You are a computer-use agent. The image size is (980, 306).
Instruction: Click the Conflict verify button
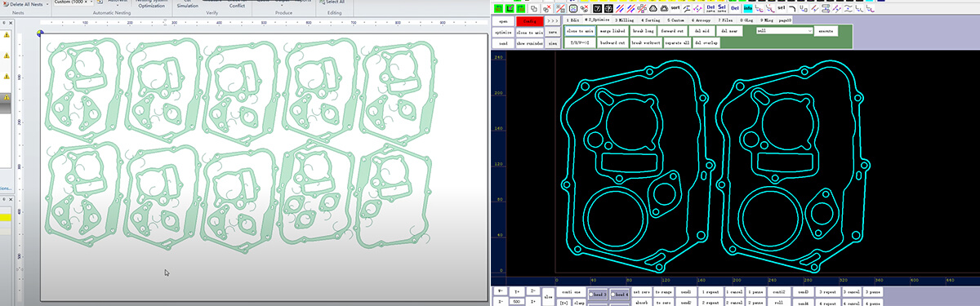(237, 5)
